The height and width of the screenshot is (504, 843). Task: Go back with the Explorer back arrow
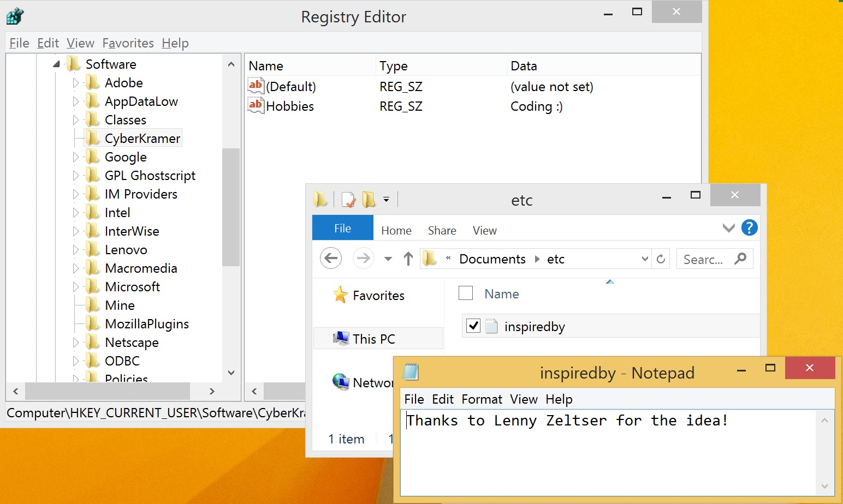point(331,258)
